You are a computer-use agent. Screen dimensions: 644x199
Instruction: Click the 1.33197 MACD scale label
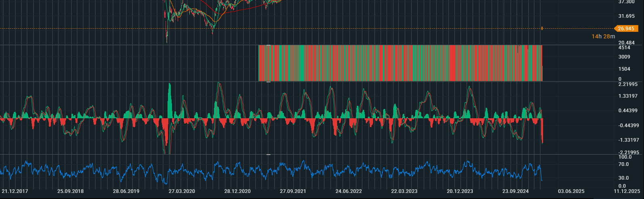[x=628, y=96]
